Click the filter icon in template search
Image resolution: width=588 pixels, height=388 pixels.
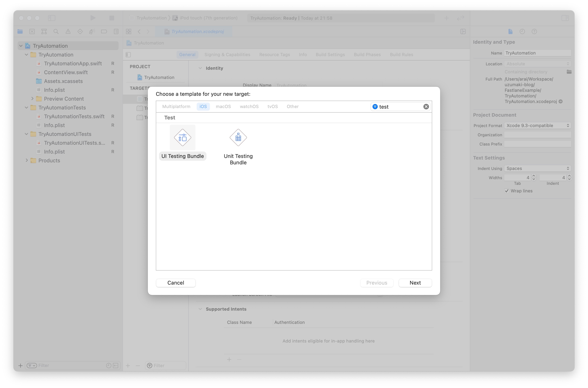[x=375, y=107]
